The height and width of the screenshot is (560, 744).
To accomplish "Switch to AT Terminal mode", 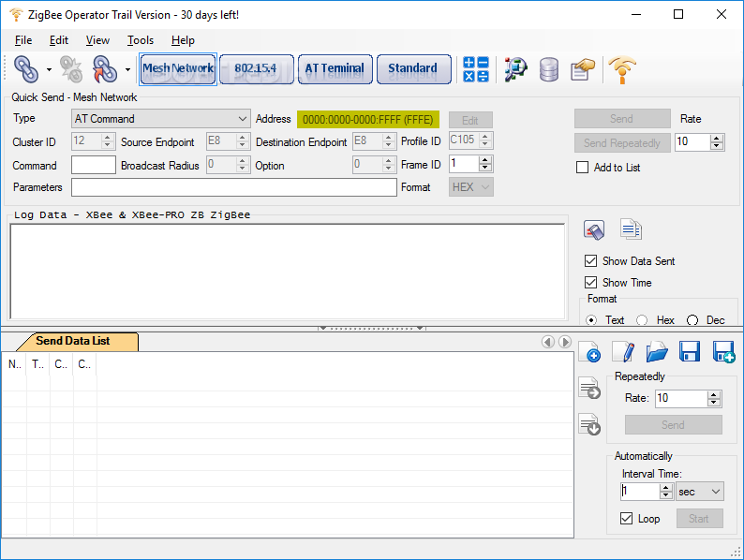I will click(x=335, y=68).
